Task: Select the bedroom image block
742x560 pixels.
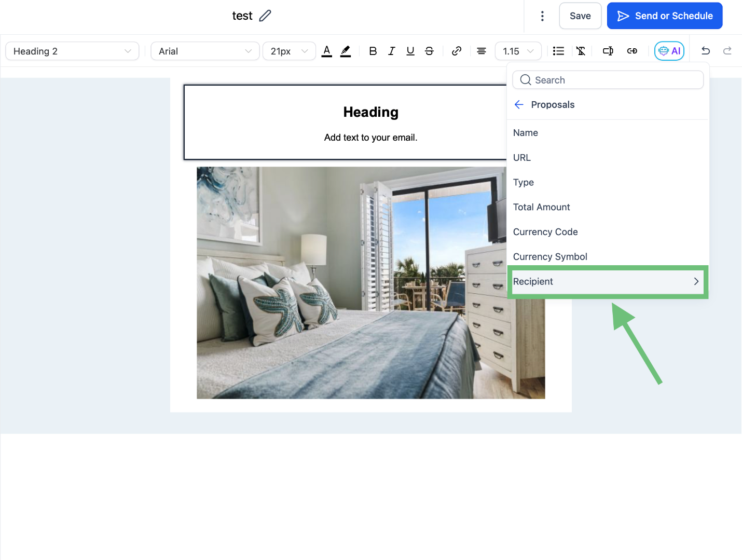Action: pyautogui.click(x=371, y=283)
